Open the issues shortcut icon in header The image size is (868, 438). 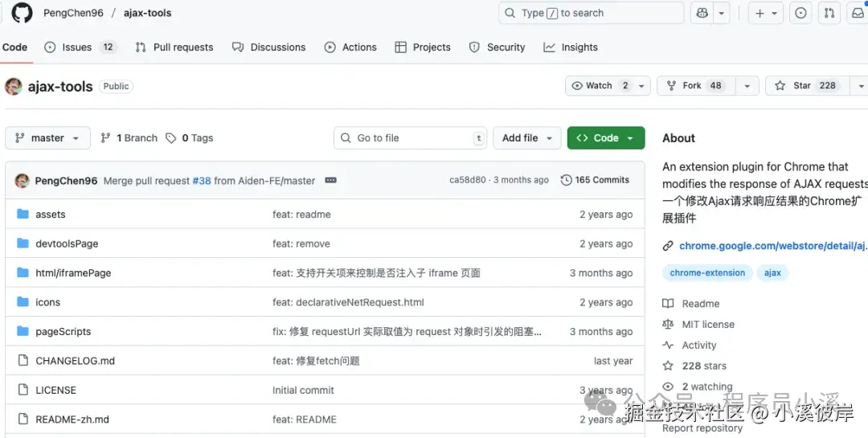click(x=800, y=13)
